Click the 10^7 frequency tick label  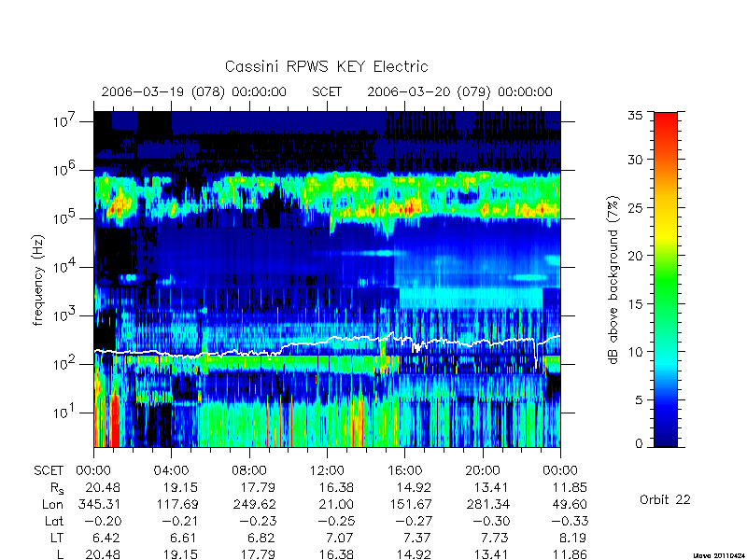click(x=64, y=121)
